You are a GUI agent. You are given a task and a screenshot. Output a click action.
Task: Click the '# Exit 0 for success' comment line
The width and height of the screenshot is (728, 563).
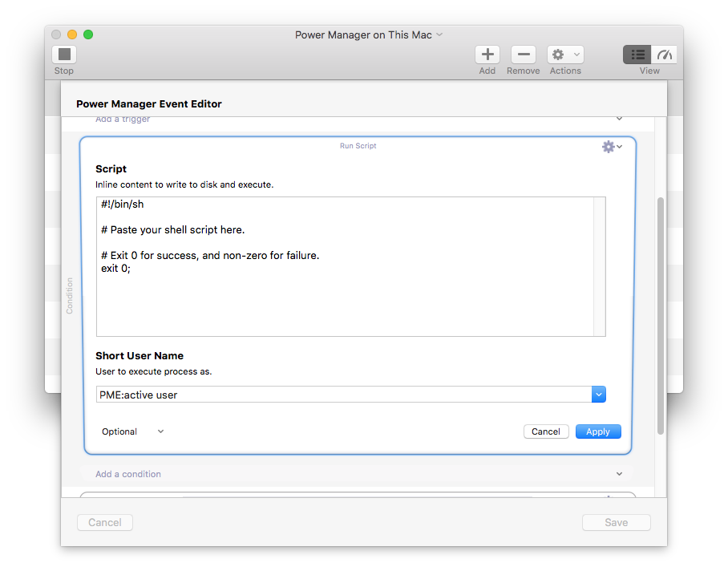[x=210, y=256]
